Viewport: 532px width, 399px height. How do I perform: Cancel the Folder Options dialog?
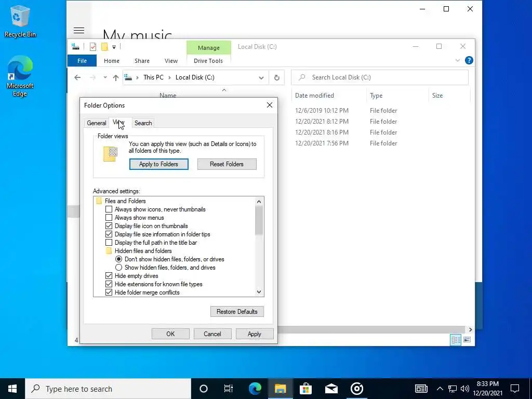click(212, 334)
